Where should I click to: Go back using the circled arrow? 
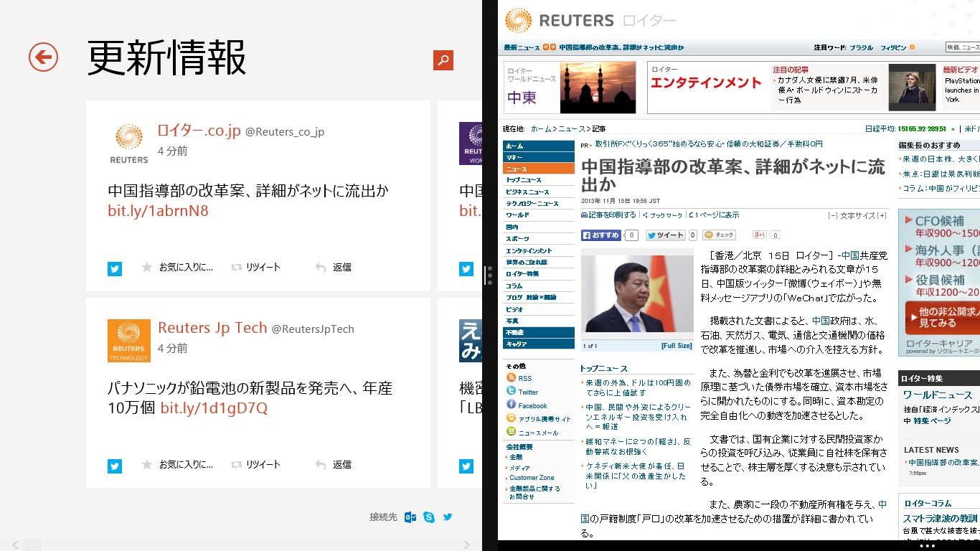[x=43, y=57]
